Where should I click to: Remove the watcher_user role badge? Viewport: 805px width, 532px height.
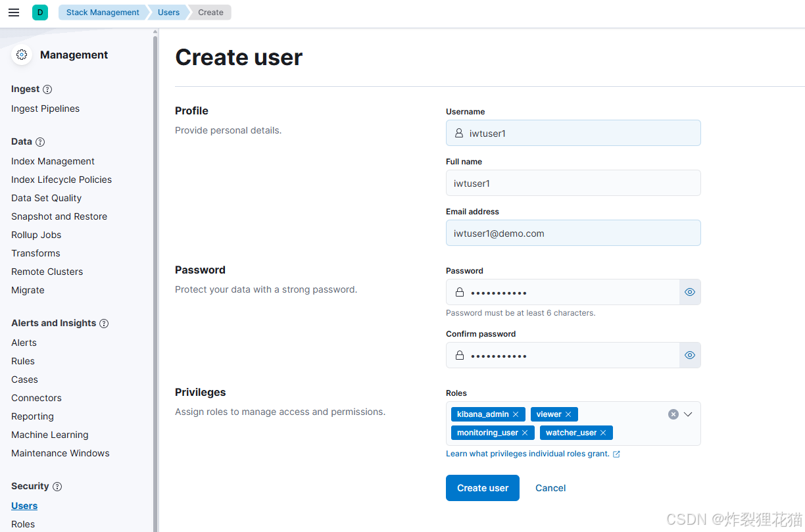[x=603, y=433]
